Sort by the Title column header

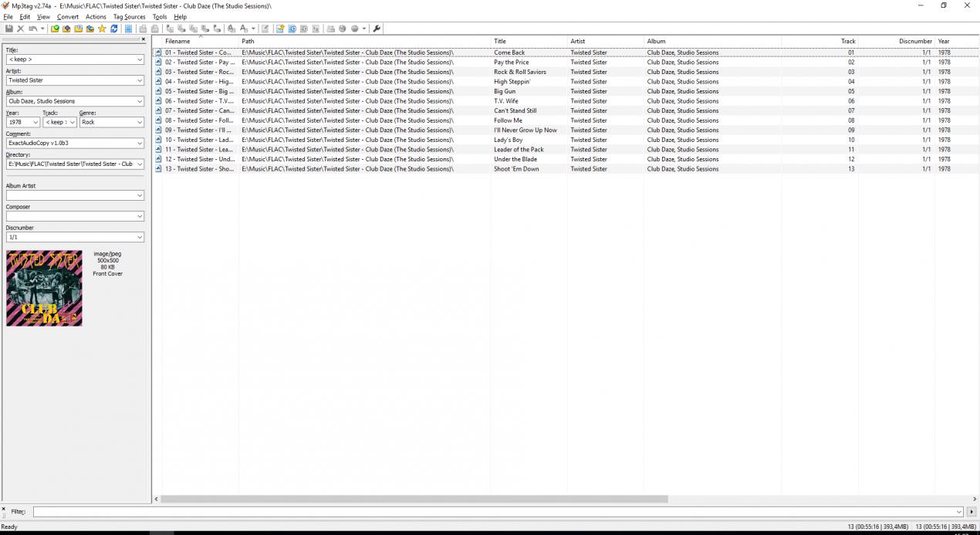tap(500, 42)
